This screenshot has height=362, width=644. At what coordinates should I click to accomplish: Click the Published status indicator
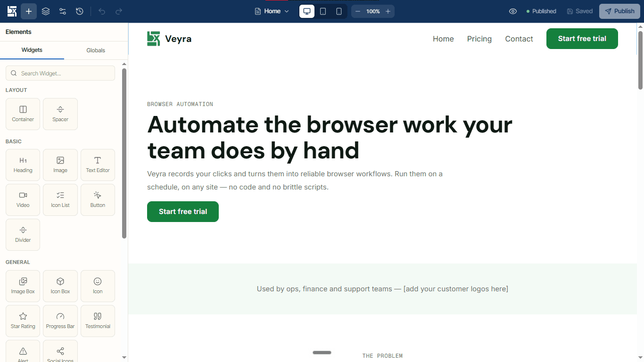541,11
